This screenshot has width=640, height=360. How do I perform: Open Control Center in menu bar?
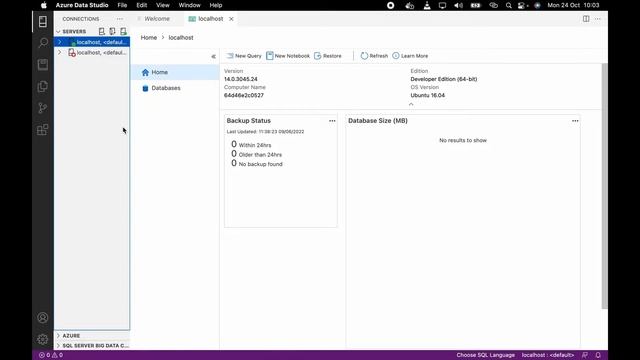coord(522,5)
